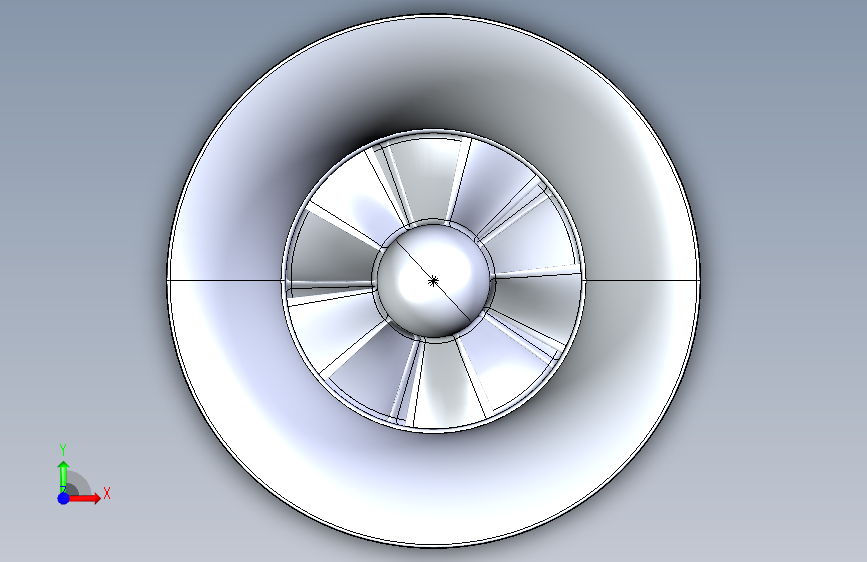Click the green Y axis arrow of the triad
This screenshot has width=867, height=562.
(x=63, y=476)
